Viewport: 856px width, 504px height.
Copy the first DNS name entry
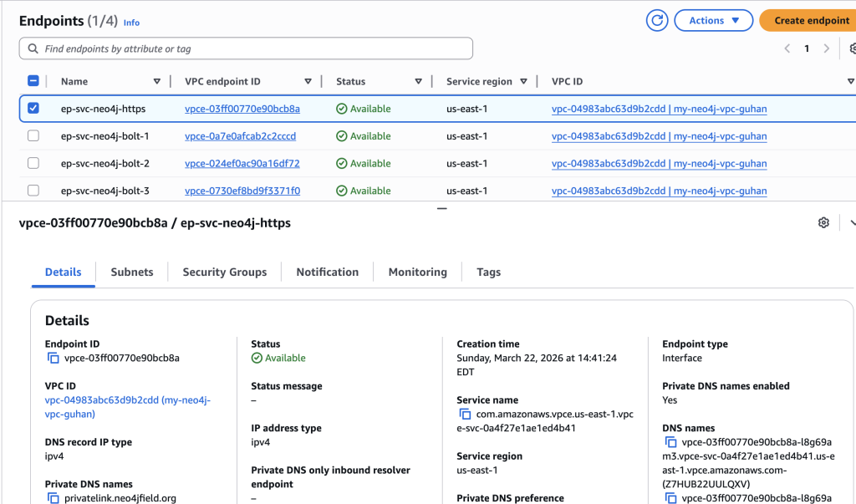click(670, 443)
